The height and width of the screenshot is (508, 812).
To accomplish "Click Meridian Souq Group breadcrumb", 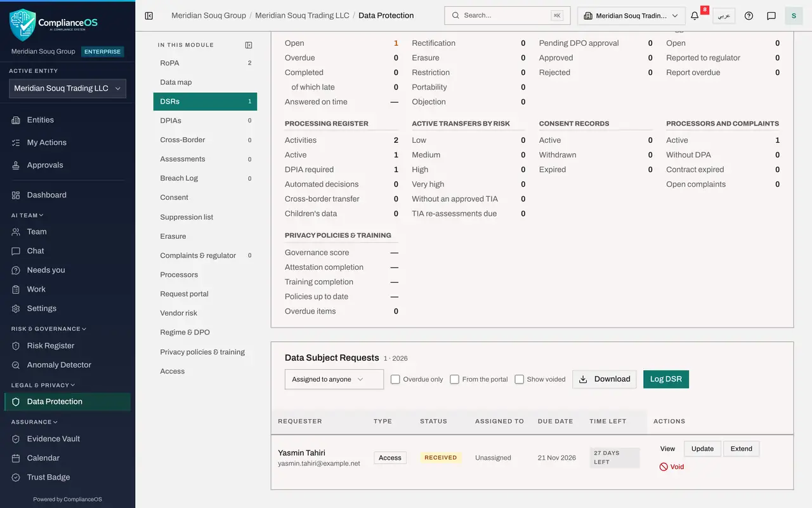I will (x=209, y=15).
